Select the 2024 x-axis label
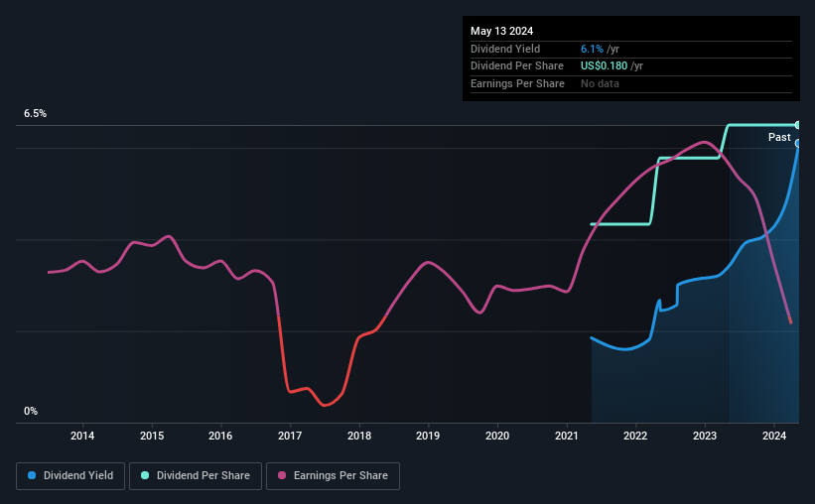The height and width of the screenshot is (504, 815). (x=774, y=436)
